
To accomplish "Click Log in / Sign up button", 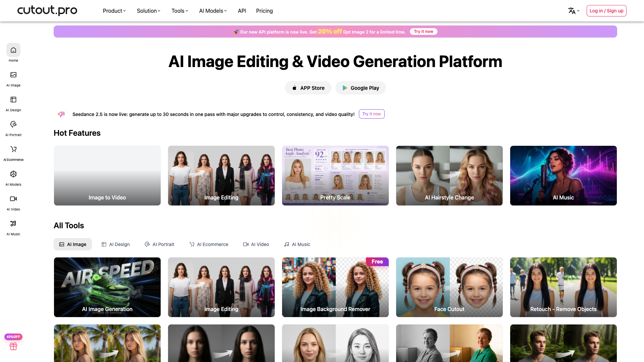I will pos(606,11).
